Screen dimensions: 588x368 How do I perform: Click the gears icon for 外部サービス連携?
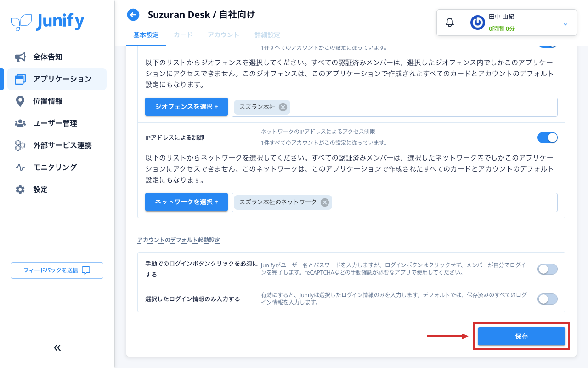click(20, 145)
